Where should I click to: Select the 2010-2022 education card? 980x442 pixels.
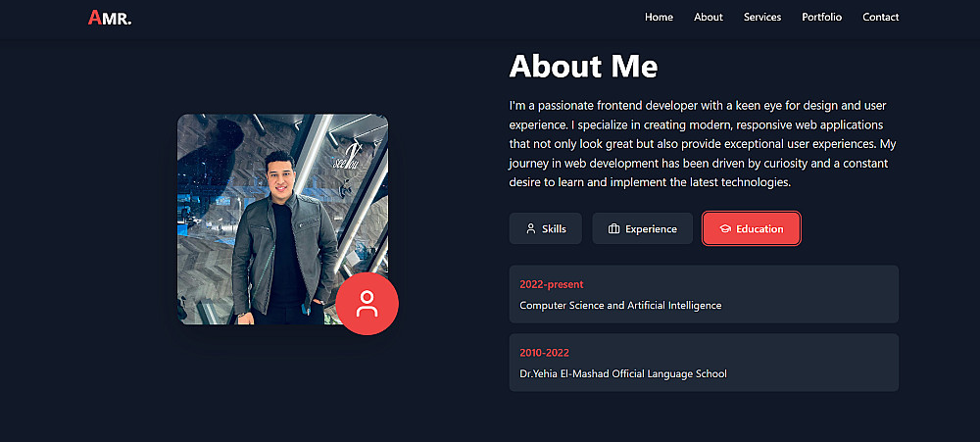point(704,363)
